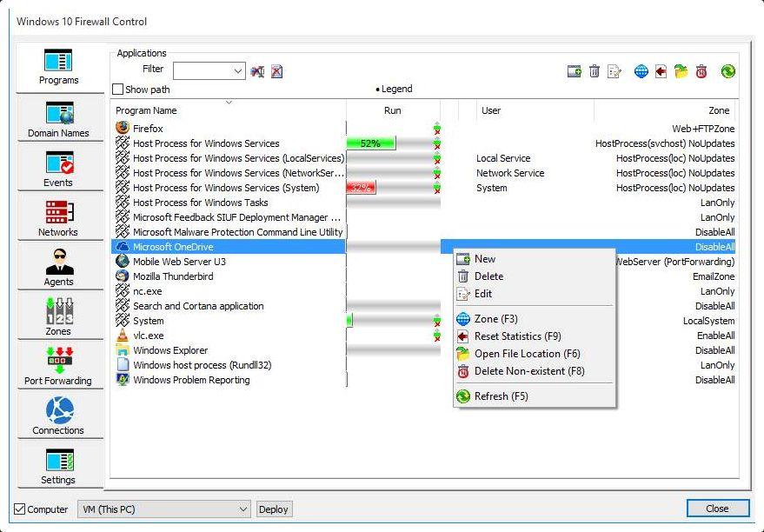
Task: Click the Legend link
Action: pyautogui.click(x=395, y=89)
